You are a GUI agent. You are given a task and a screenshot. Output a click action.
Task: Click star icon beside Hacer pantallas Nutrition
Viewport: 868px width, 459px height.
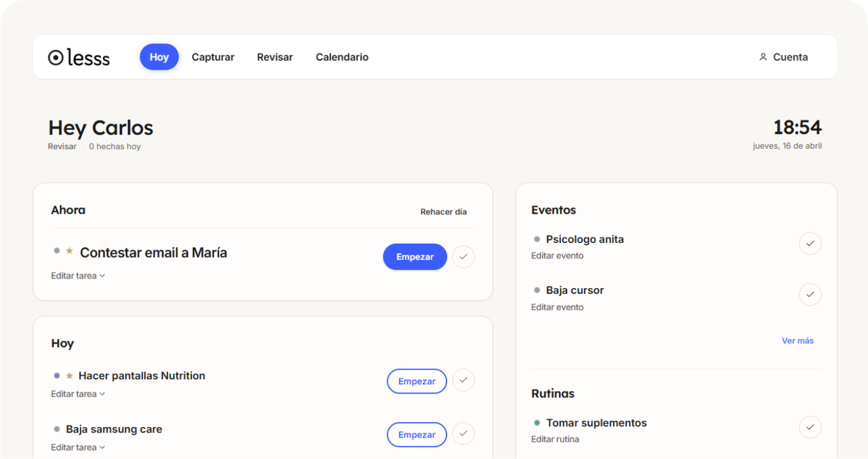(69, 376)
